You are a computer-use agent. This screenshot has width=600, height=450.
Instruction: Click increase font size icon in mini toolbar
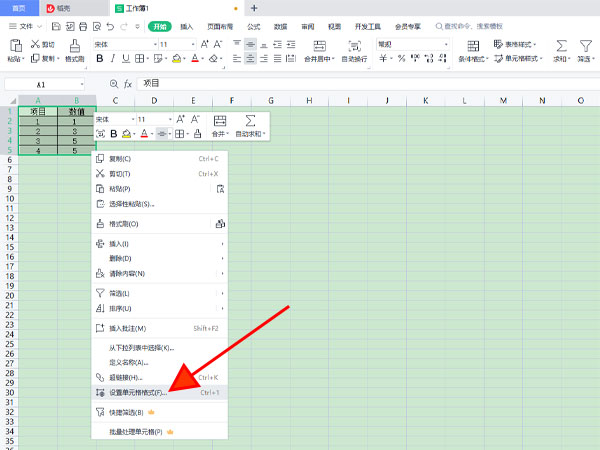coord(180,119)
